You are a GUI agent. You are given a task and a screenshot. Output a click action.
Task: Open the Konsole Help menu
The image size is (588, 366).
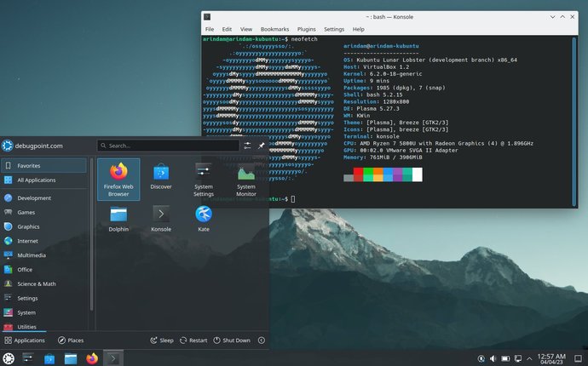click(x=358, y=29)
